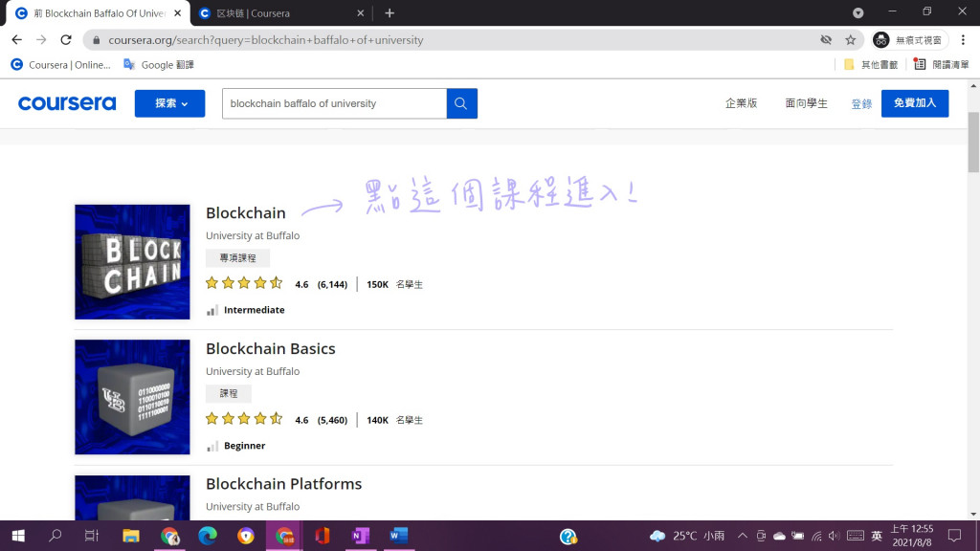The height and width of the screenshot is (551, 980).
Task: Open the Wi-Fi network icon
Action: [816, 536]
